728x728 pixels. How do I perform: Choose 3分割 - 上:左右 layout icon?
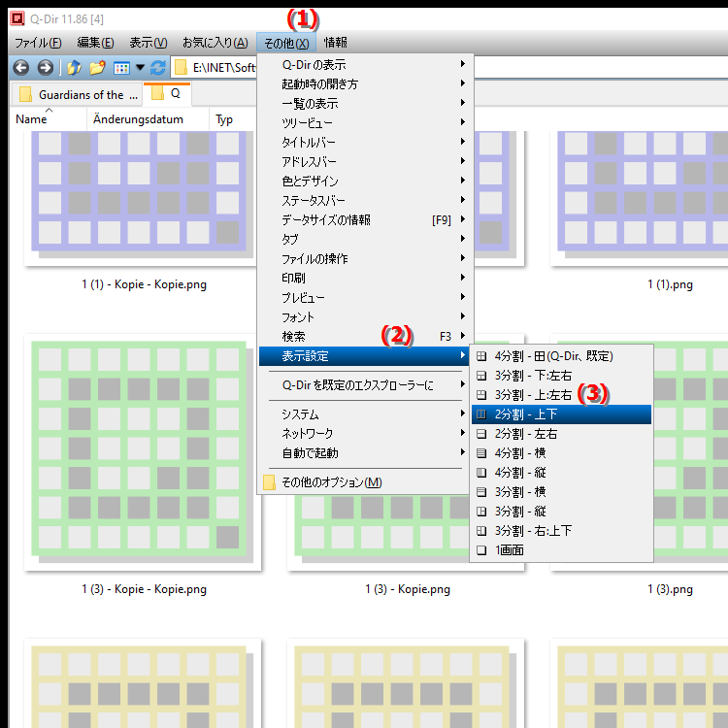point(481,395)
